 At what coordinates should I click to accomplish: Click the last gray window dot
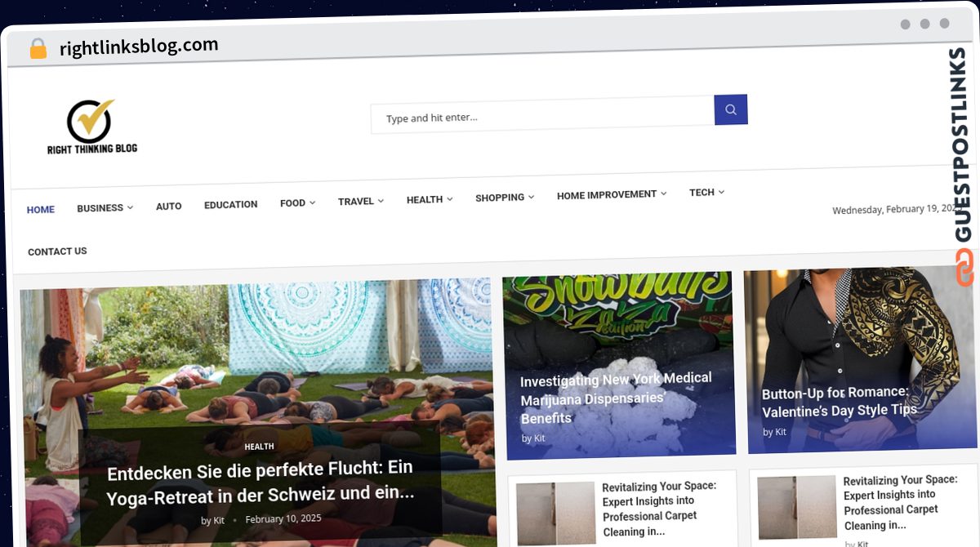tap(945, 24)
